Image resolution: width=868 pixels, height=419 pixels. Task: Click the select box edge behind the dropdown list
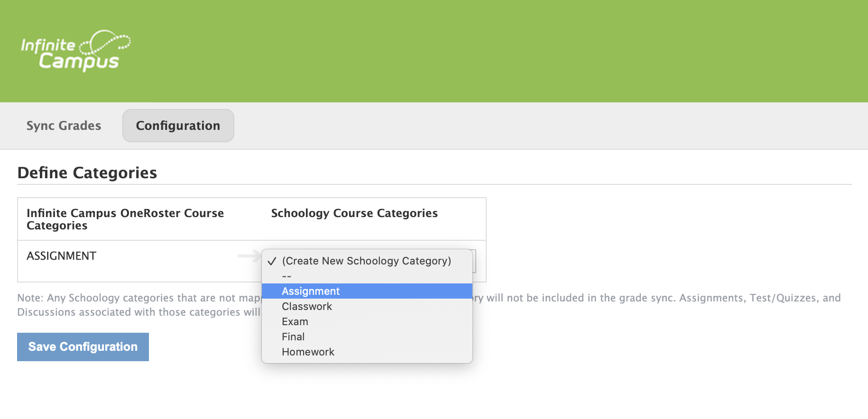474,261
